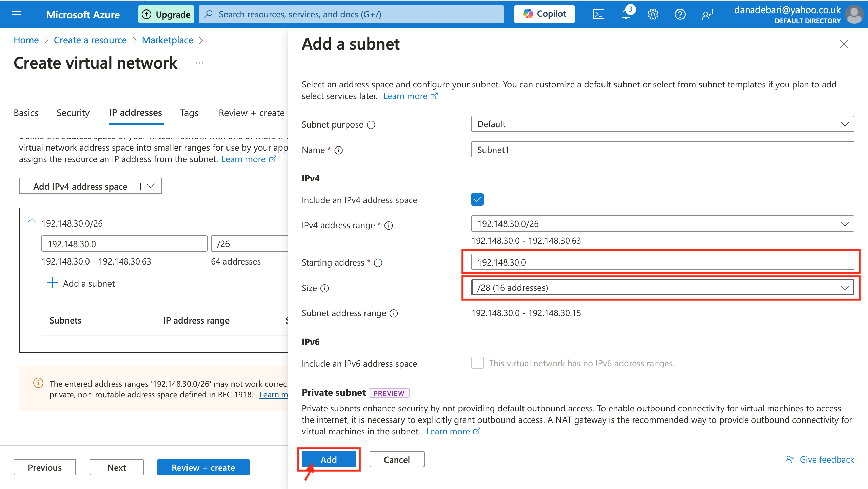Open the Copilot button
The height and width of the screenshot is (489, 868).
[x=544, y=14]
